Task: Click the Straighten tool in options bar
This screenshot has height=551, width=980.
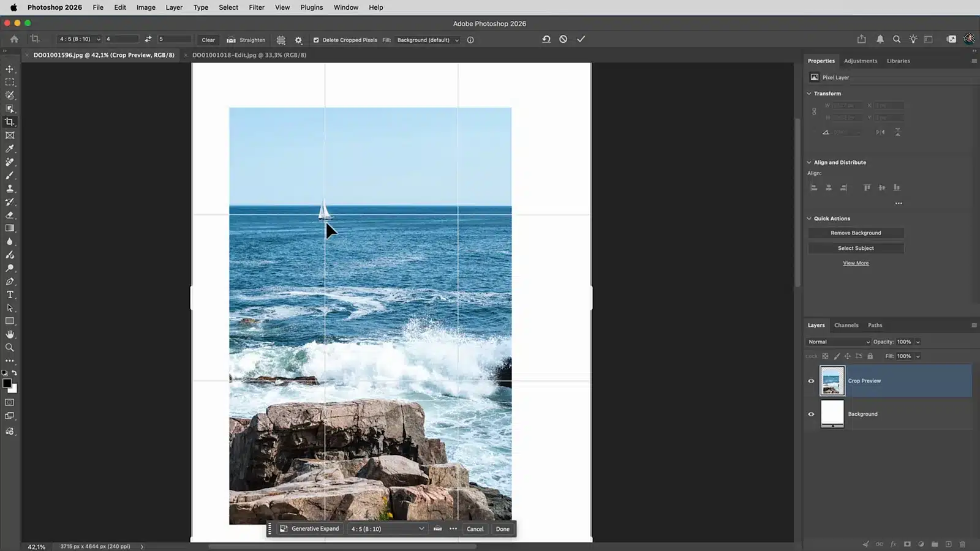Action: (x=246, y=40)
